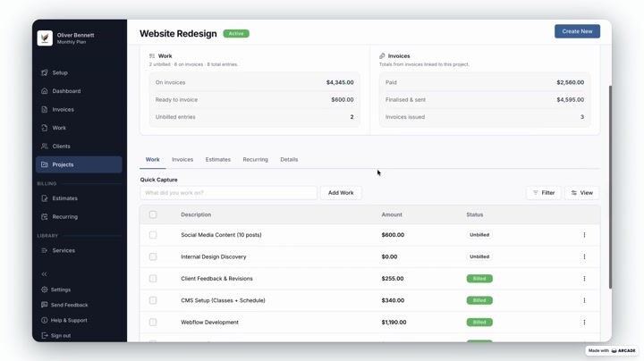Click the Amount column header
Image resolution: width=644 pixels, height=361 pixels.
392,214
